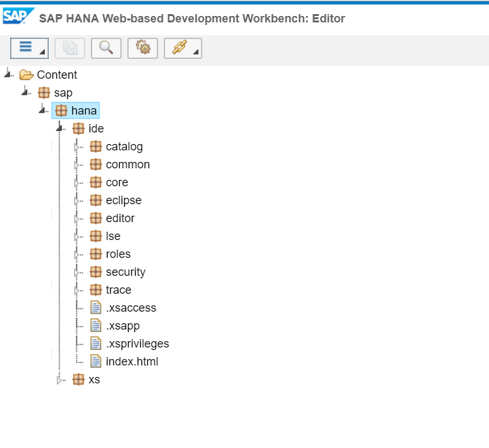Viewport: 489px width, 448px height.
Task: Select the lse tree label
Action: 113,236
